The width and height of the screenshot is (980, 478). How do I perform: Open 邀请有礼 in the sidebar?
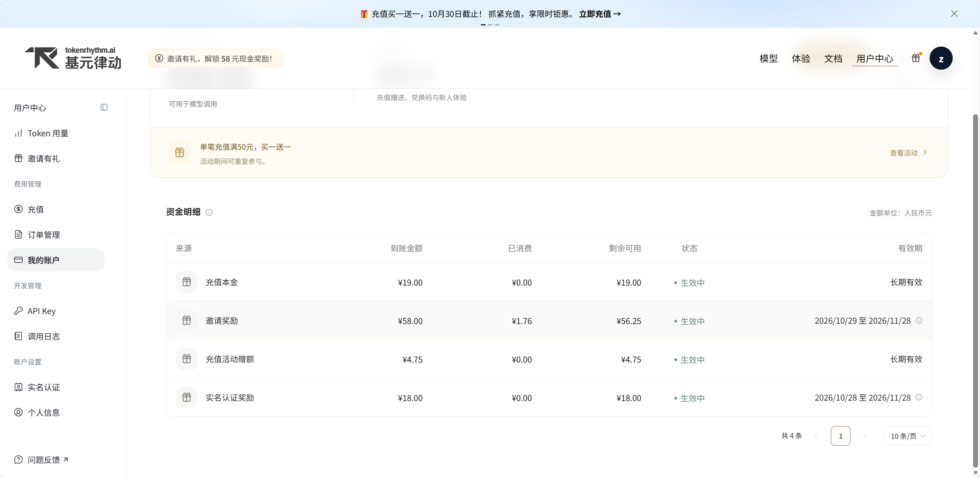56,159
